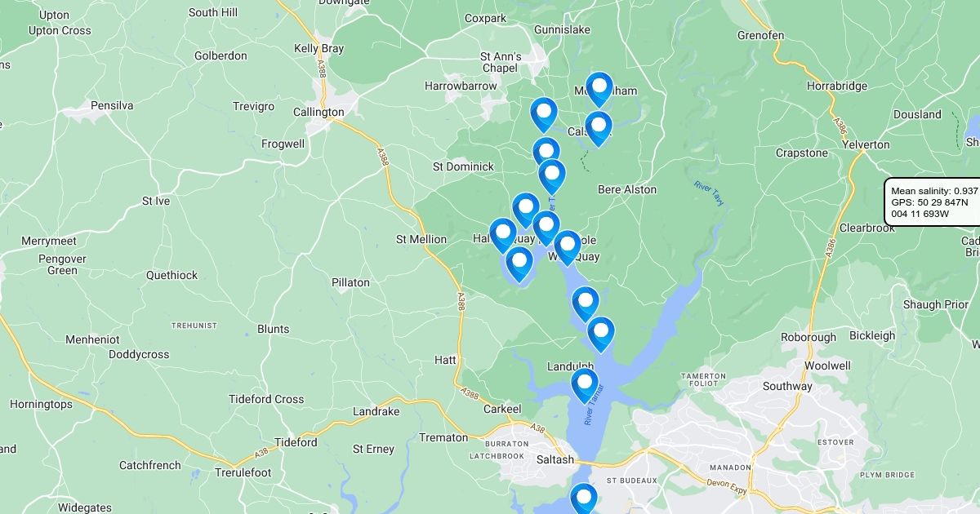Click the Tideford village label
This screenshot has height=514, width=980.
pyautogui.click(x=296, y=442)
